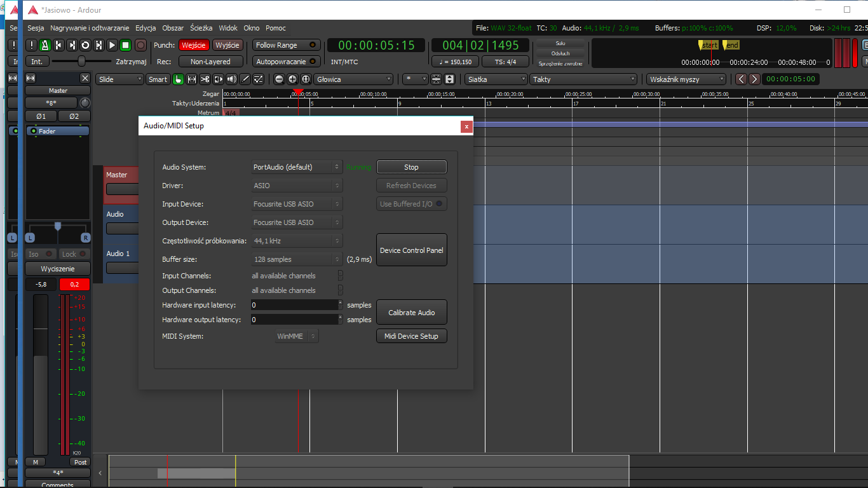The height and width of the screenshot is (488, 868).
Task: Select the Grab hand tool
Action: click(179, 79)
